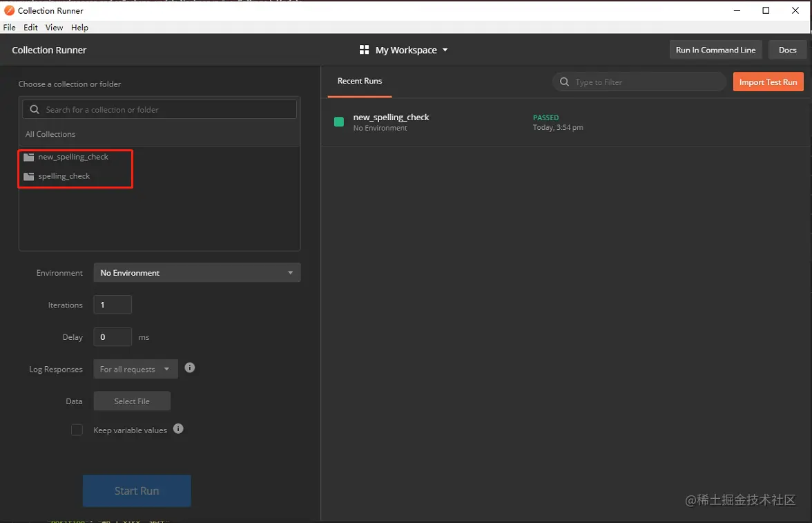The height and width of the screenshot is (523, 812).
Task: Open the File menu
Action: (10, 28)
